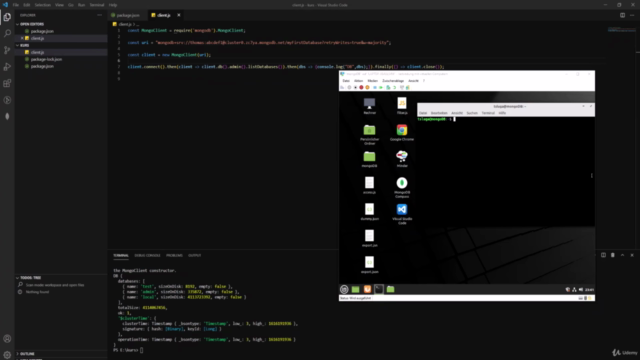Close the terminal panel
This screenshot has width=640, height=360.
coord(632,255)
